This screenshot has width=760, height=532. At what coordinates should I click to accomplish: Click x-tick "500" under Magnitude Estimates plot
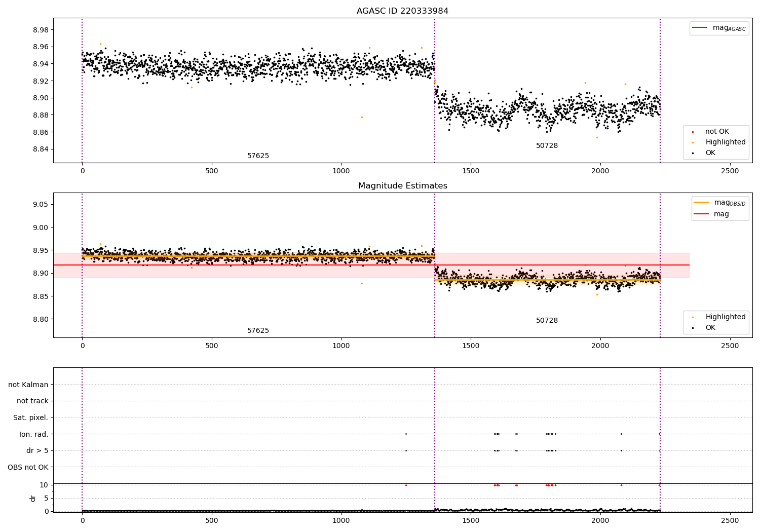coord(212,346)
